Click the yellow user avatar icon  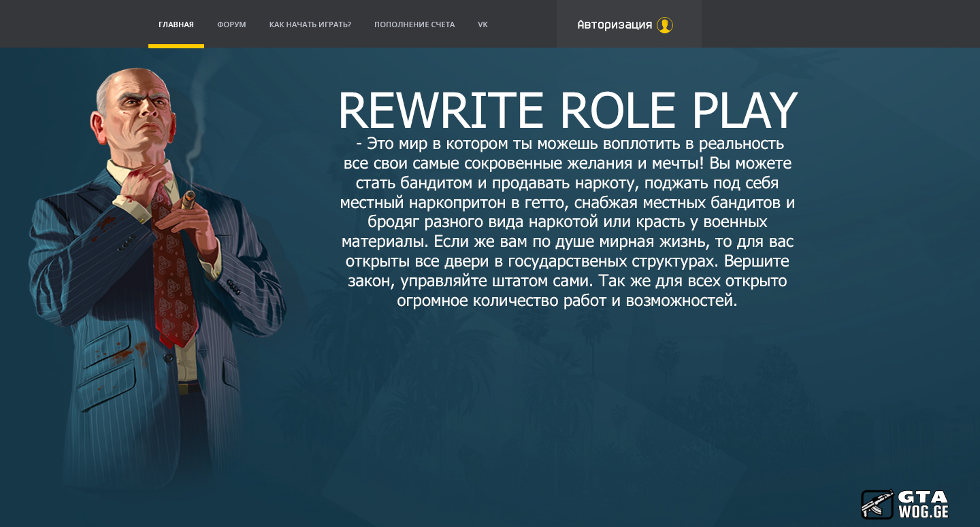pos(664,25)
